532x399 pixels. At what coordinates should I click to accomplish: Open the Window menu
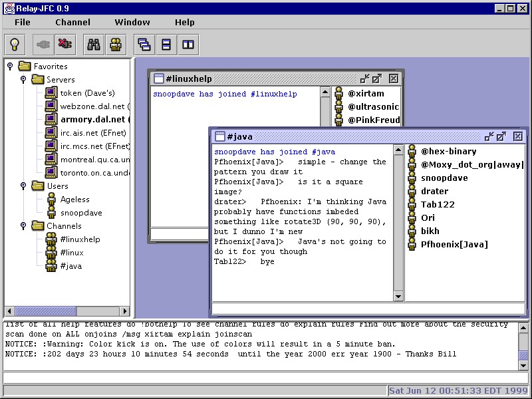coord(132,22)
